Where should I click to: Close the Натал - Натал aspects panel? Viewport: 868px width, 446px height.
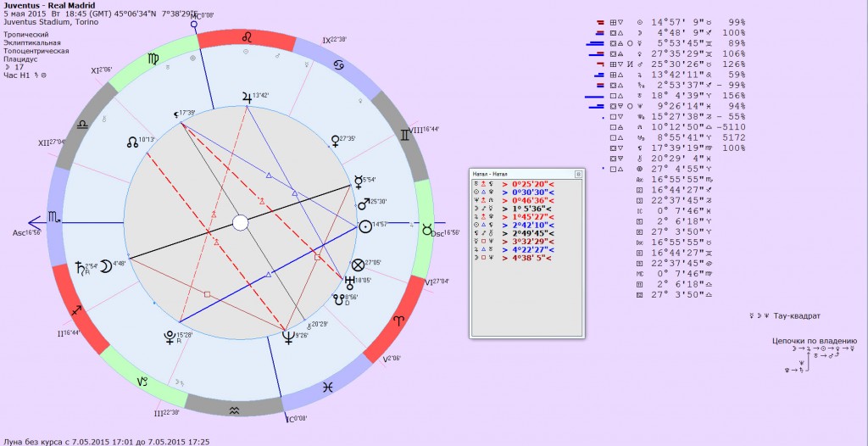pos(578,174)
